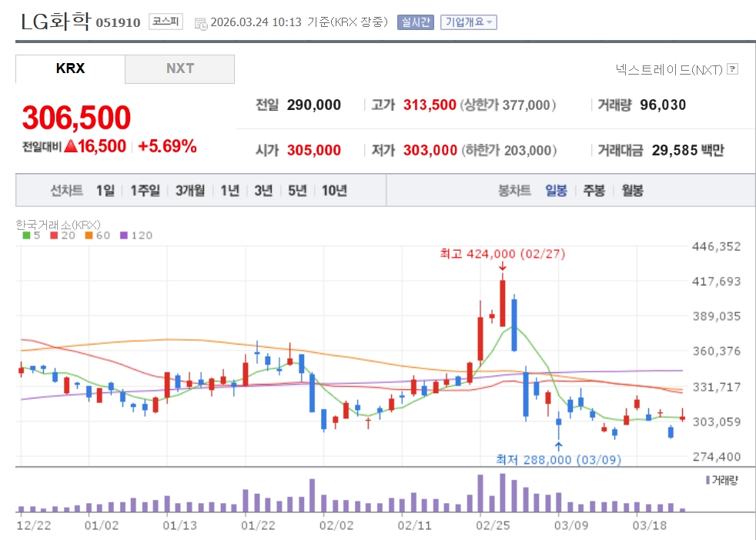Screen dimensions: 756x540
Task: Click the 실시간 real-time button
Action: pyautogui.click(x=416, y=22)
